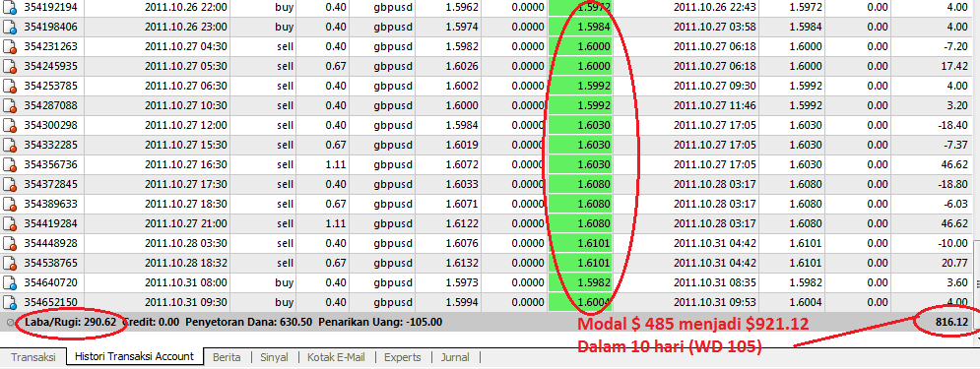Select close time 2011.10.27 09:30
This screenshot has width=980, height=369.
point(715,87)
